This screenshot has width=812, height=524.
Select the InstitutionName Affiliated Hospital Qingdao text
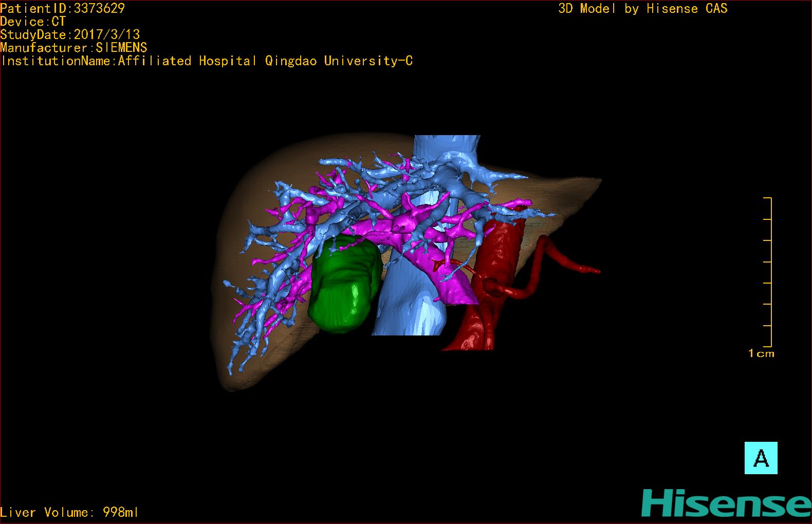pos(206,61)
